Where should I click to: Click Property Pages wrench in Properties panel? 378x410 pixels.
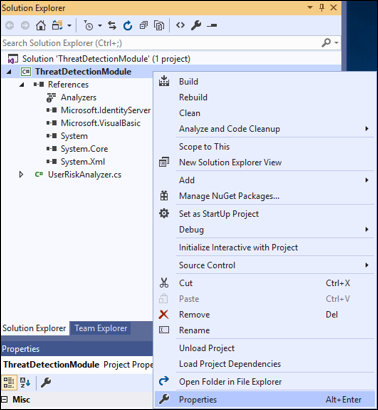tap(46, 382)
